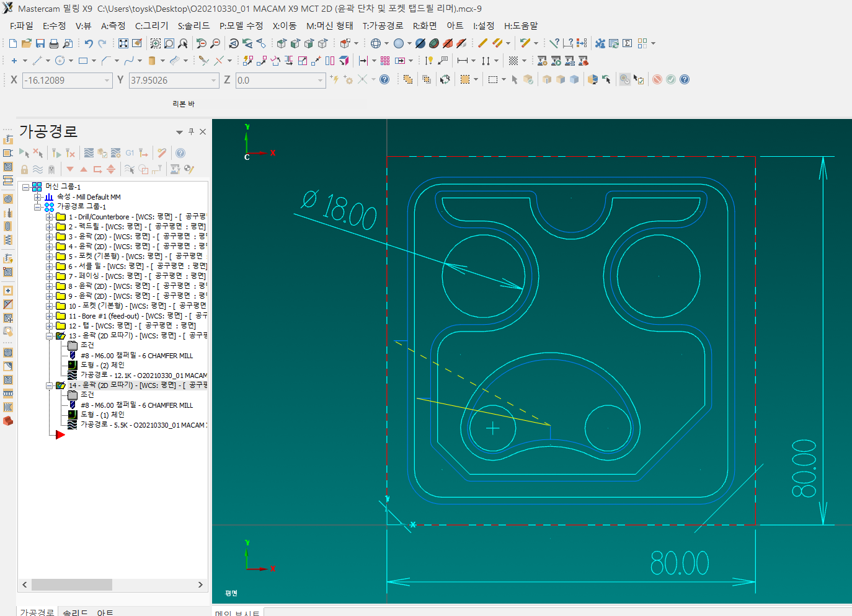
Task: Switch to the 솔리드 bottom tab
Action: pos(75,612)
